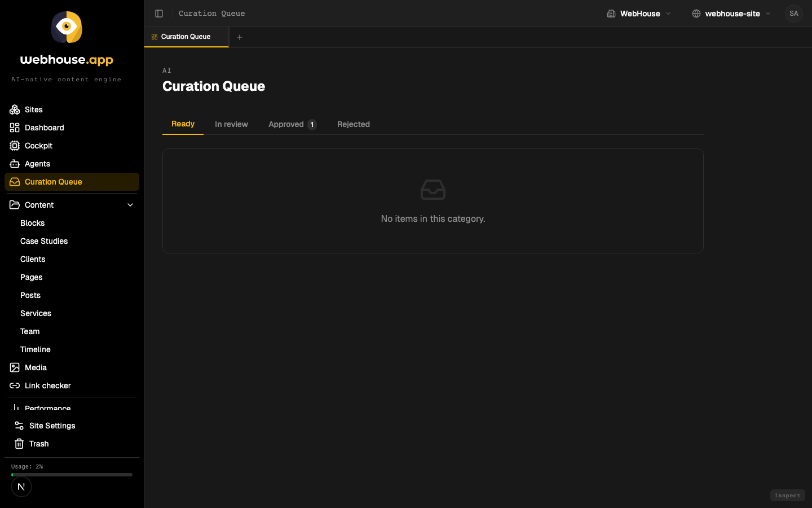Click the Curation Queue page heading
812x508 pixels.
pyautogui.click(x=214, y=86)
